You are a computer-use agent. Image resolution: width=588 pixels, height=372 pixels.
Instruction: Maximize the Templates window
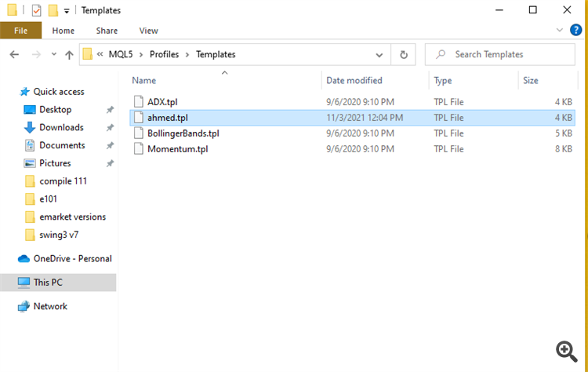[532, 10]
